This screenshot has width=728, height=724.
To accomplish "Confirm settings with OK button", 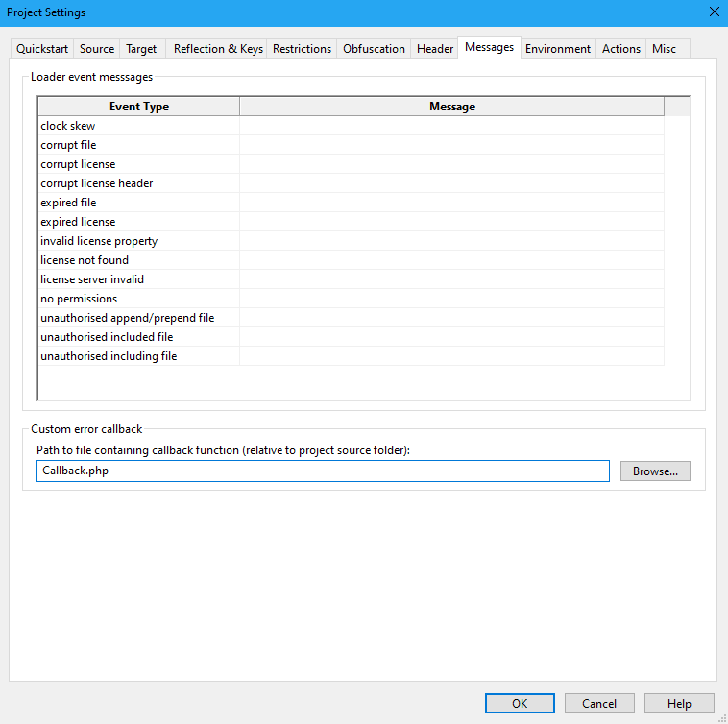I will point(520,704).
